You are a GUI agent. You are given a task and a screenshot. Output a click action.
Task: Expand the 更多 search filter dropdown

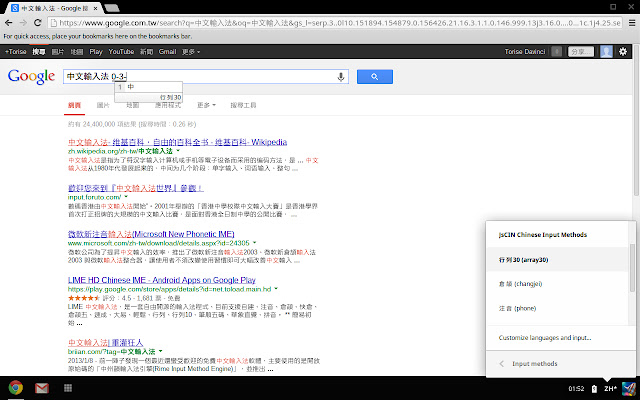pyautogui.click(x=207, y=104)
